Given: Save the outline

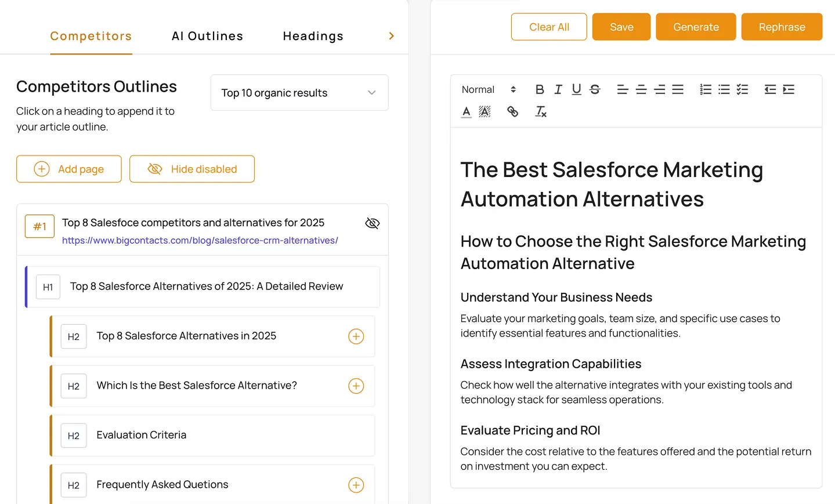Looking at the screenshot, I should coord(621,27).
